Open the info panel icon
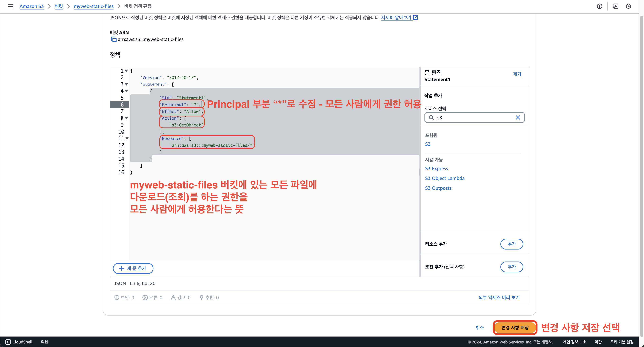The height and width of the screenshot is (347, 644). 599,6
